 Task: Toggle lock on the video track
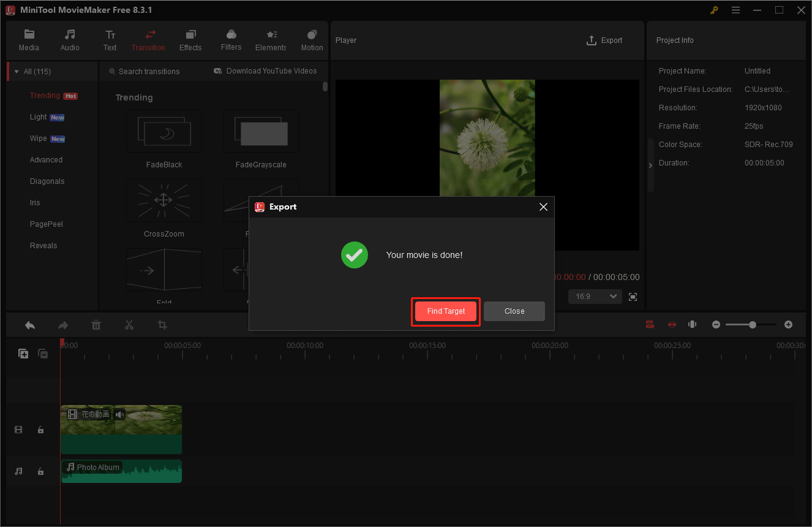pos(40,430)
